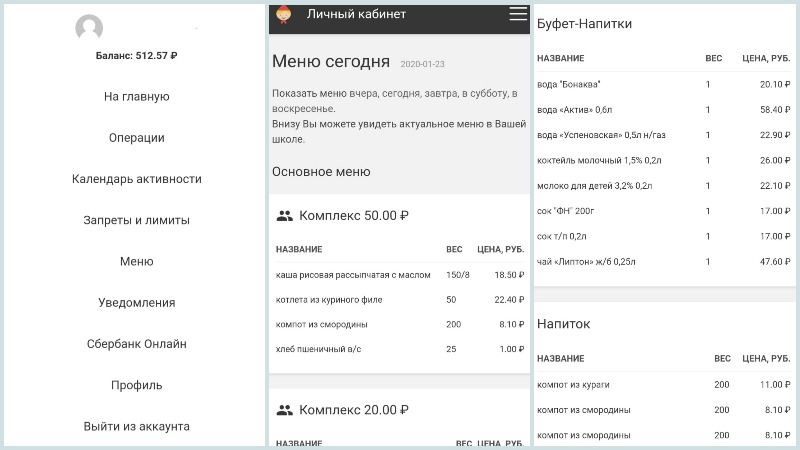Open На главную menu item
800x450 pixels.
137,96
